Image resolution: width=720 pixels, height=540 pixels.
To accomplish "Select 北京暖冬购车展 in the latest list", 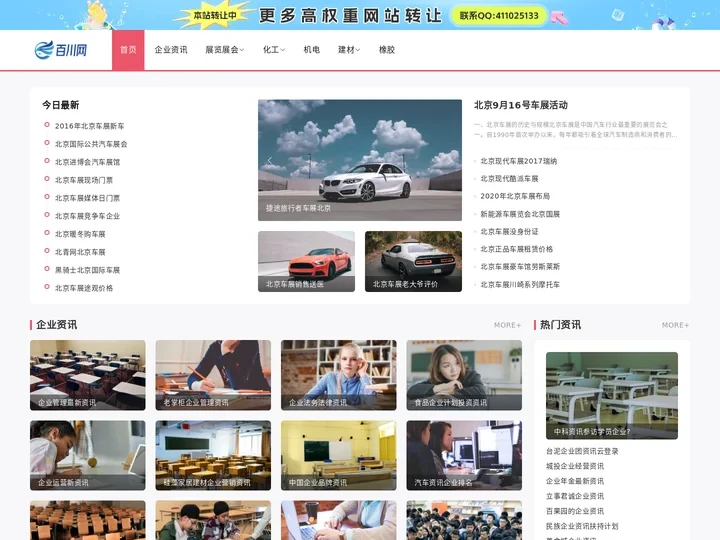I will tap(80, 234).
